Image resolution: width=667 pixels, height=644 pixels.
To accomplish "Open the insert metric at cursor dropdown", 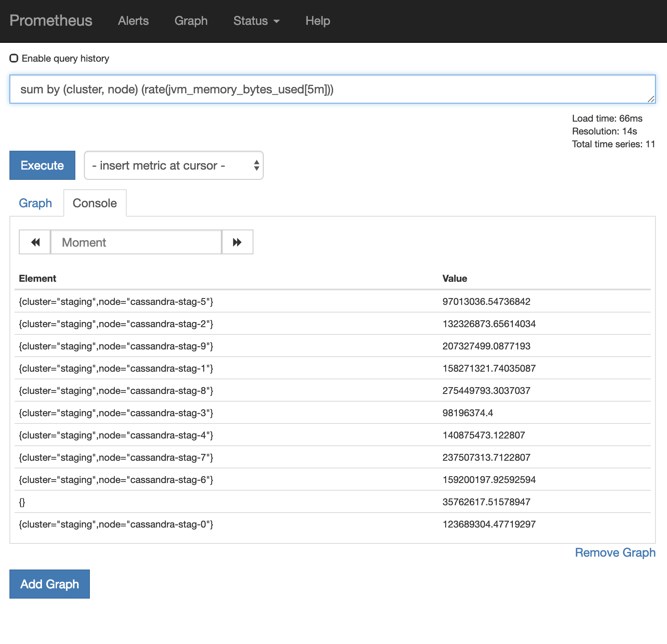I will pyautogui.click(x=173, y=165).
